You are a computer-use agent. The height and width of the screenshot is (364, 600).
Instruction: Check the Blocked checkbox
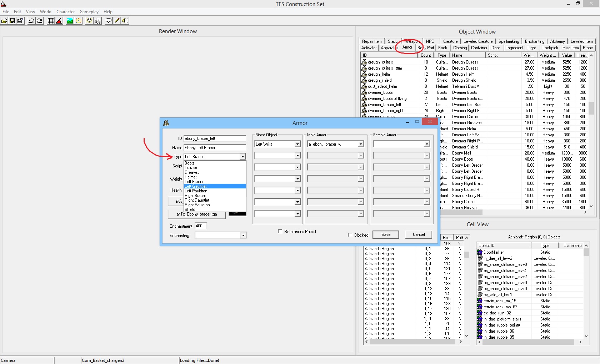click(350, 235)
